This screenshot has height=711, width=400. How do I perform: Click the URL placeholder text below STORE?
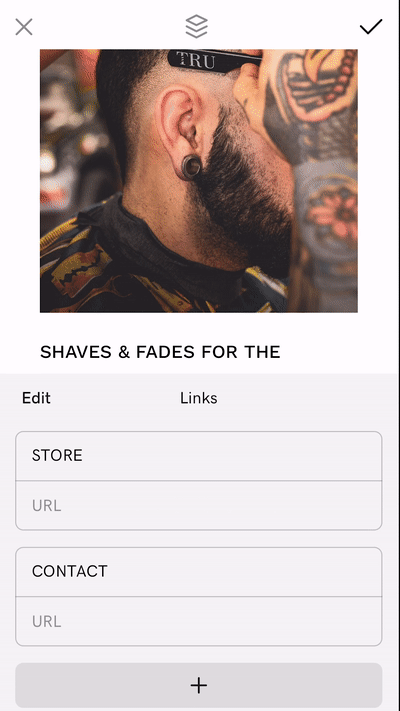[46, 505]
